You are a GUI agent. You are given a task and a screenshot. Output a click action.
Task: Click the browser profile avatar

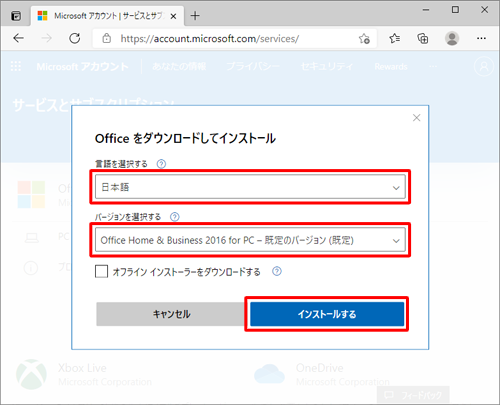point(452,39)
